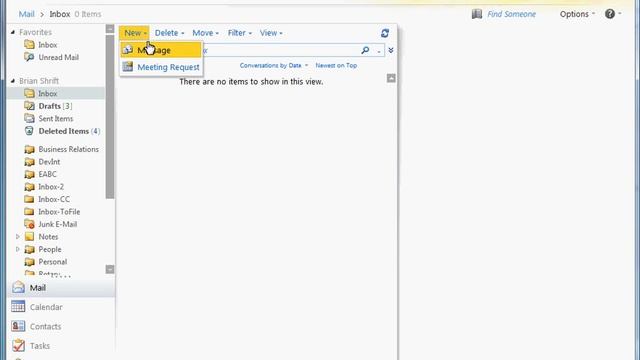Click the search magnifier icon
This screenshot has height=360, width=640.
[365, 50]
